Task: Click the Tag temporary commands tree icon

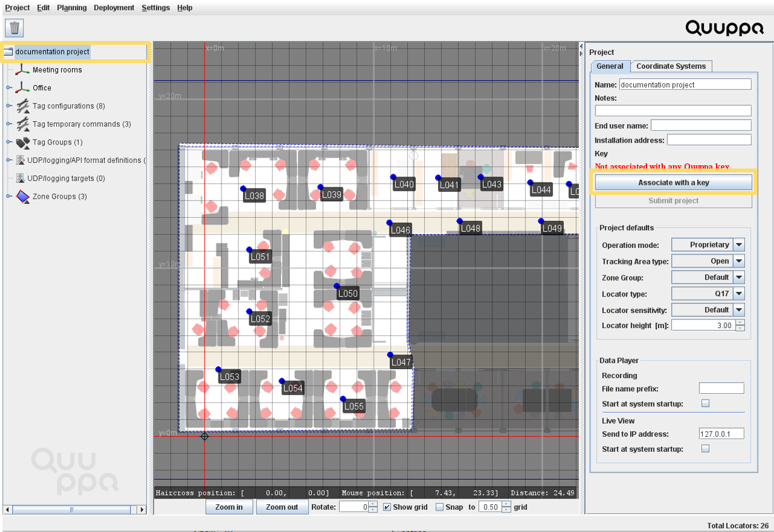Action: coord(23,124)
